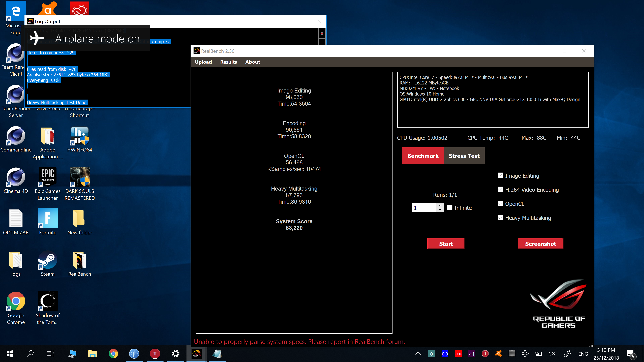Open the Results menu in RealBench
This screenshot has height=362, width=644.
(x=228, y=62)
